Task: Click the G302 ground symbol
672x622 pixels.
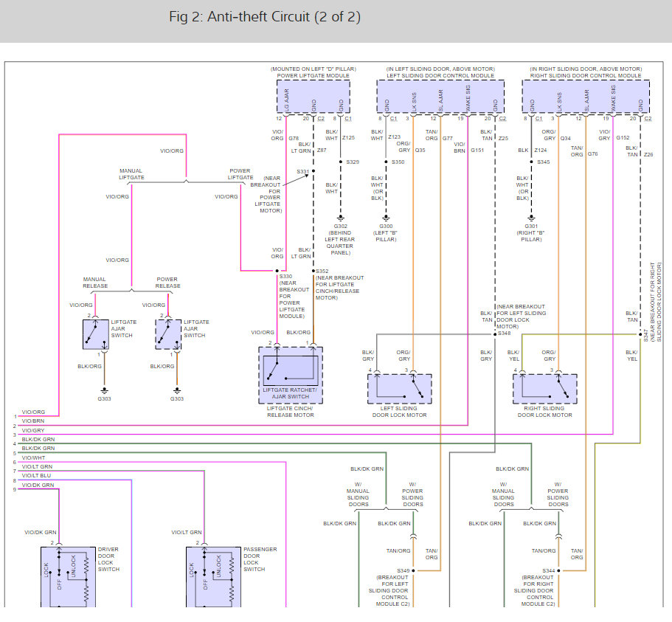Action: (x=341, y=218)
